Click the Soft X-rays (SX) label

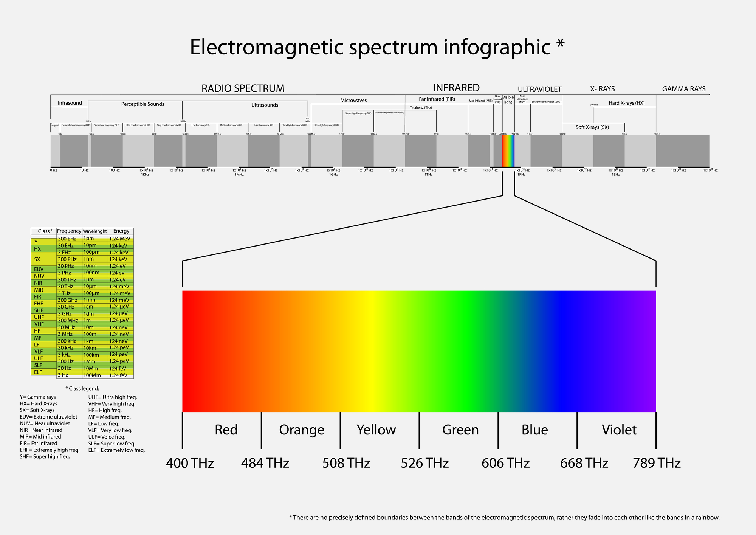click(x=592, y=127)
